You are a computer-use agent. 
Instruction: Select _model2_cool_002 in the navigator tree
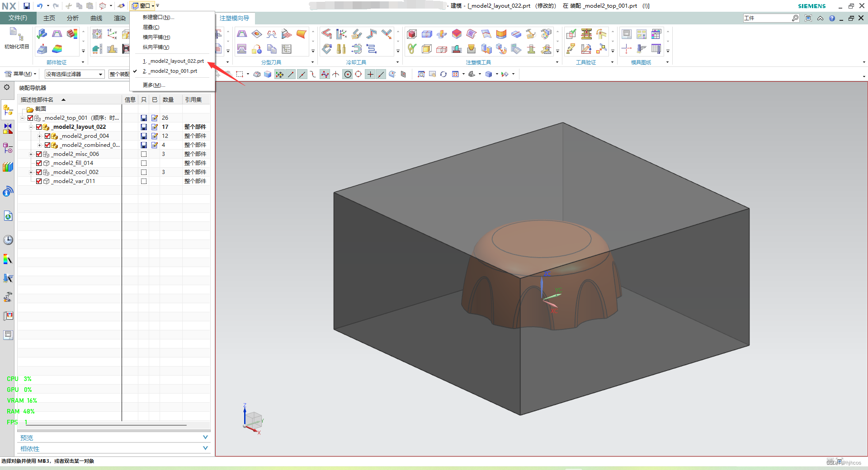(x=75, y=172)
